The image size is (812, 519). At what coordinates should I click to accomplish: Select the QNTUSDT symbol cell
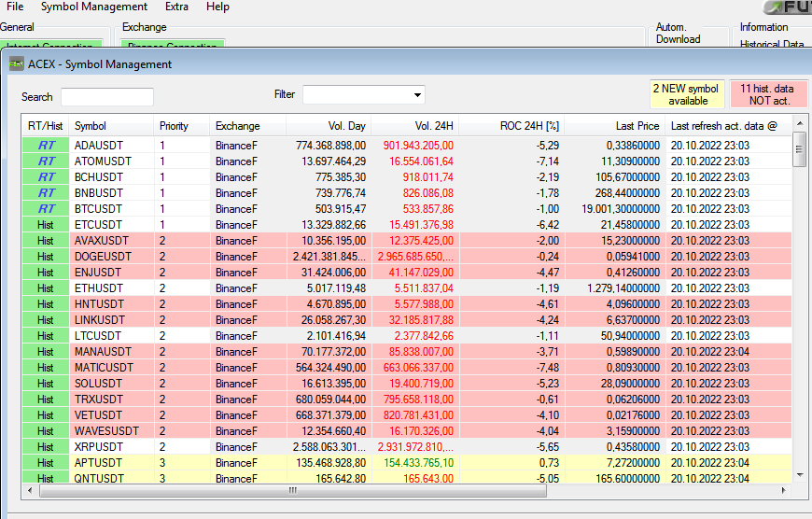click(111, 479)
